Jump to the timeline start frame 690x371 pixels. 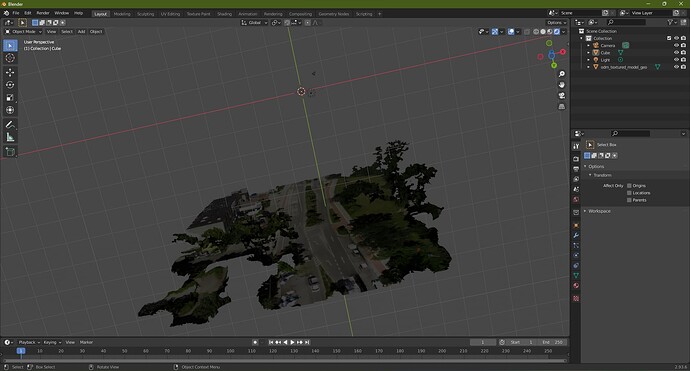[x=271, y=342]
